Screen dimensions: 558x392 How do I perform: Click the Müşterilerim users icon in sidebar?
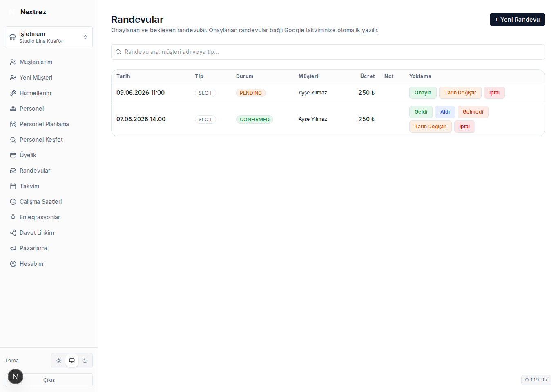[x=13, y=62]
